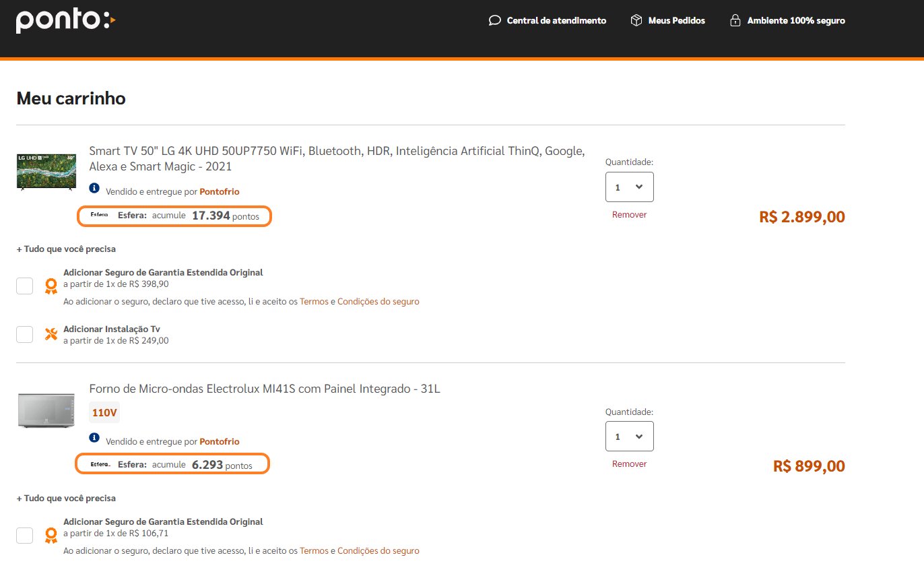Click the R$ 2.899,00 price
Viewport: 924px width, 578px height.
[x=802, y=217]
